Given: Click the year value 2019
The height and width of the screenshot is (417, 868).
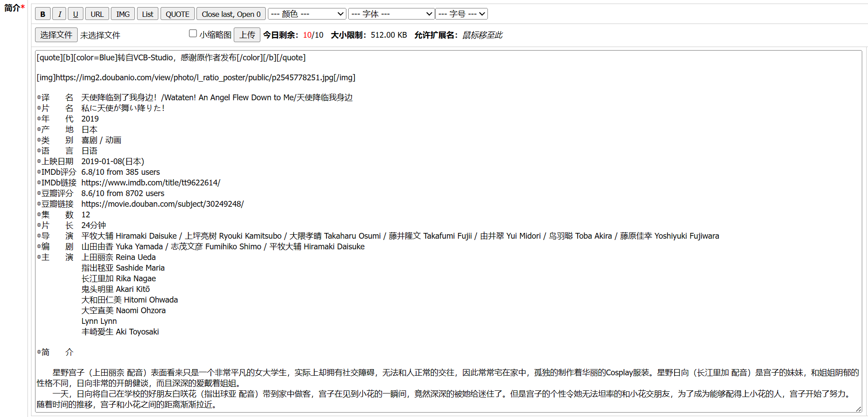Looking at the screenshot, I should point(90,119).
